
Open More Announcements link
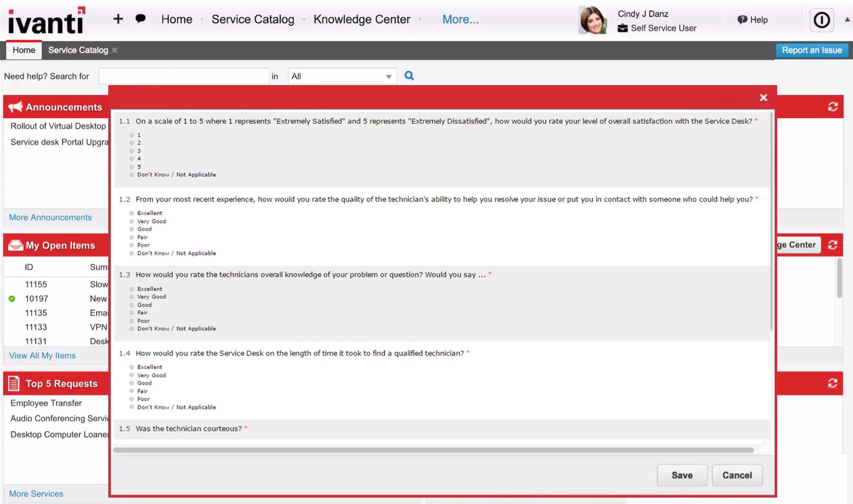[x=50, y=218]
